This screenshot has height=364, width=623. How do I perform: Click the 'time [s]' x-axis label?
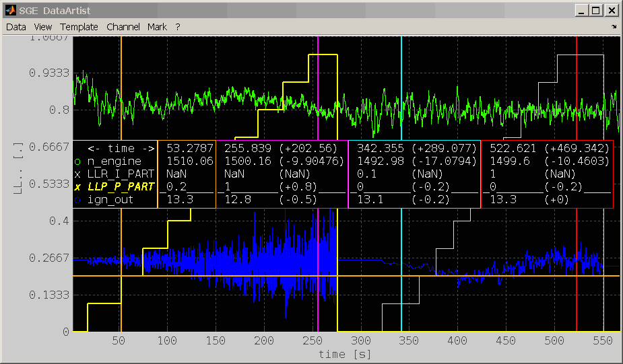pyautogui.click(x=345, y=354)
